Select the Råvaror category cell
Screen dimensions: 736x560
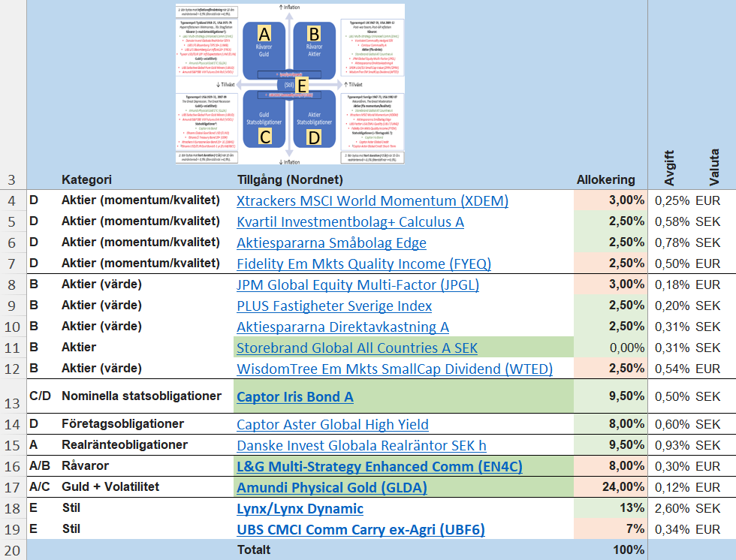[x=85, y=465]
